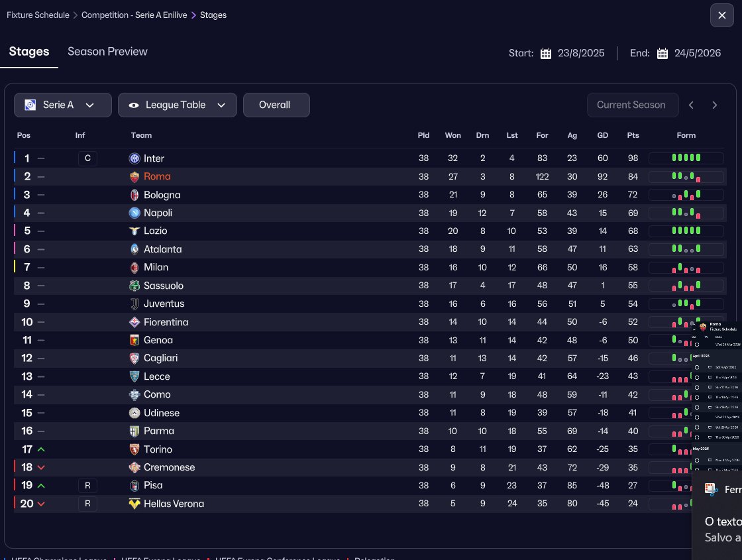Select the Stages tab

(x=29, y=52)
